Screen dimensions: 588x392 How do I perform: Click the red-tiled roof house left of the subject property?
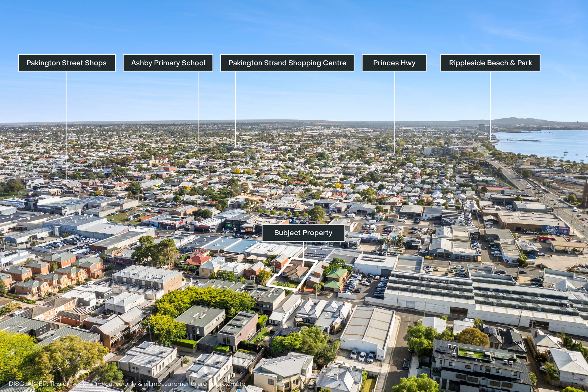(x=198, y=260)
